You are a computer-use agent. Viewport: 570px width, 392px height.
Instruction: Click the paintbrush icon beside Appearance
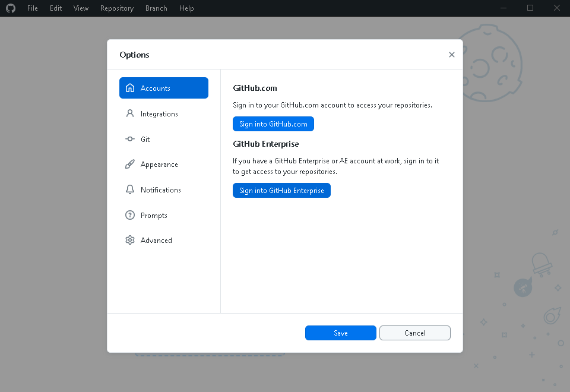pyautogui.click(x=130, y=165)
